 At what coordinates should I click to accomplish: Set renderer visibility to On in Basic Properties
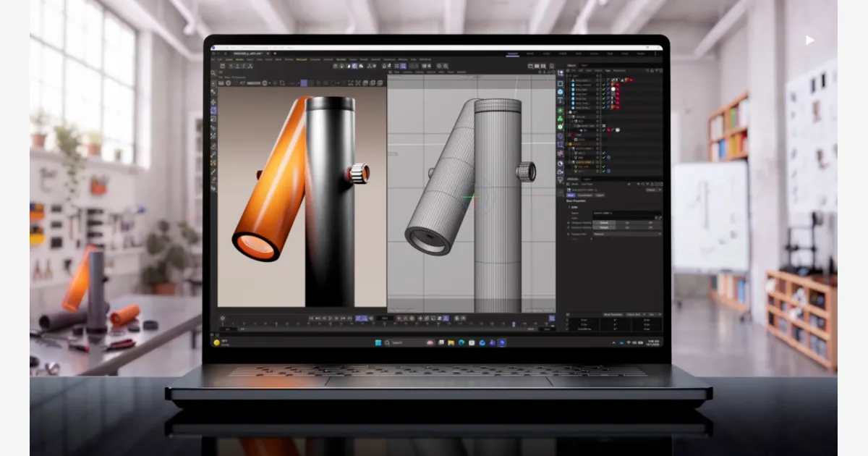[627, 227]
